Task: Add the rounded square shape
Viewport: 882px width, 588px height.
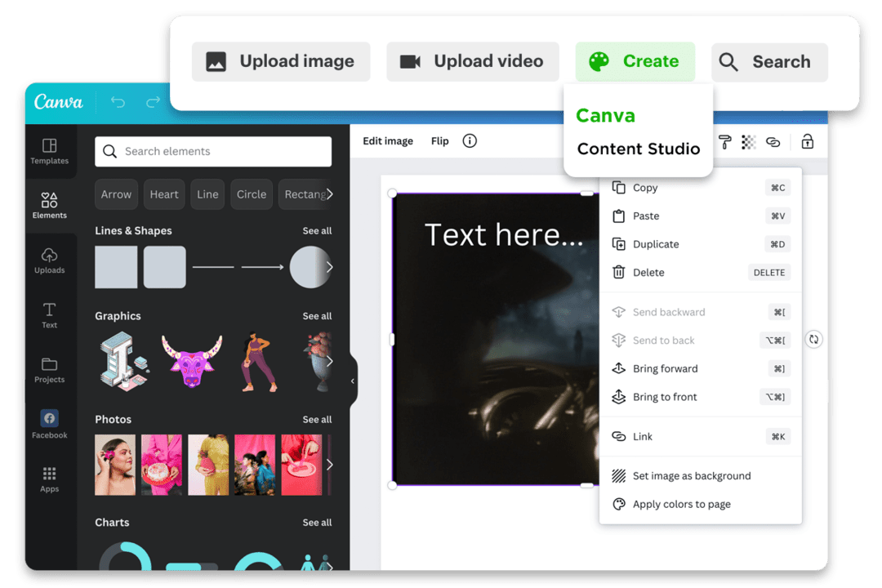Action: tap(164, 267)
